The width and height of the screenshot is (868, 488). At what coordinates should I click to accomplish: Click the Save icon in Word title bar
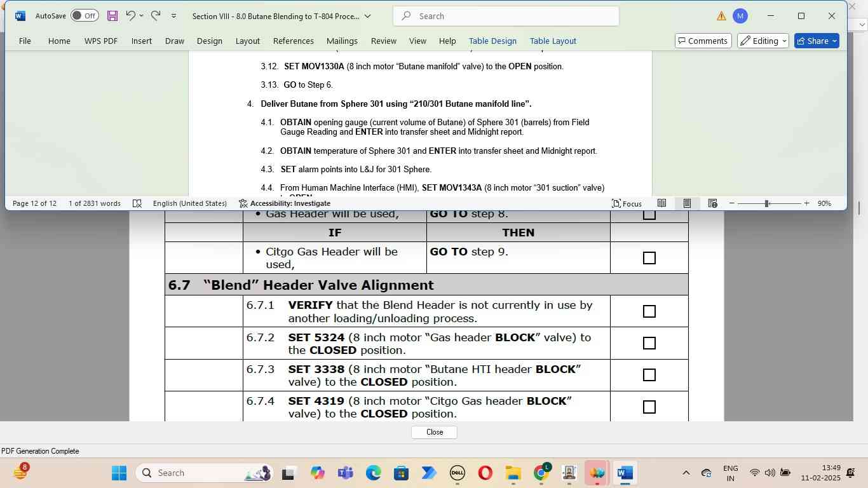click(112, 16)
